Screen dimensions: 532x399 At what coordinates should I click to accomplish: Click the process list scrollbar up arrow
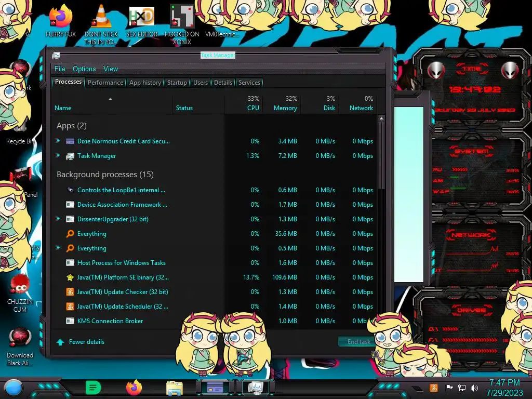(x=381, y=119)
